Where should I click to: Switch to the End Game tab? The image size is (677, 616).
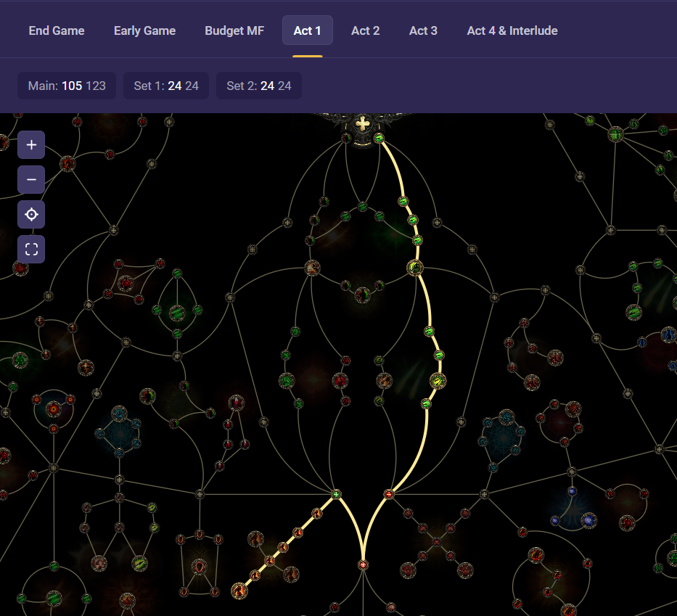[57, 30]
